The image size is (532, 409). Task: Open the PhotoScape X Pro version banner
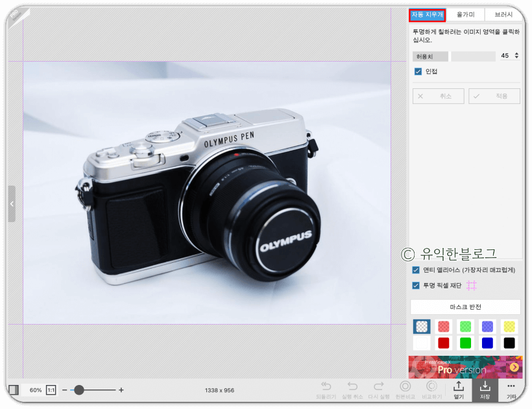pyautogui.click(x=466, y=367)
